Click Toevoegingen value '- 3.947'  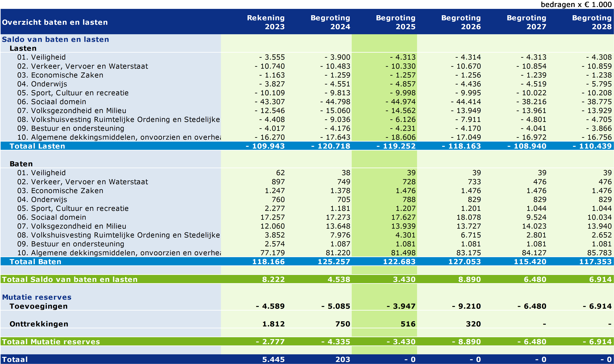[x=401, y=306]
